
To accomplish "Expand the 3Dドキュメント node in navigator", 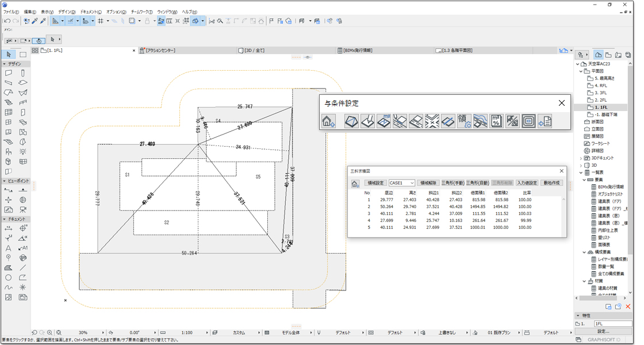I will point(581,158).
